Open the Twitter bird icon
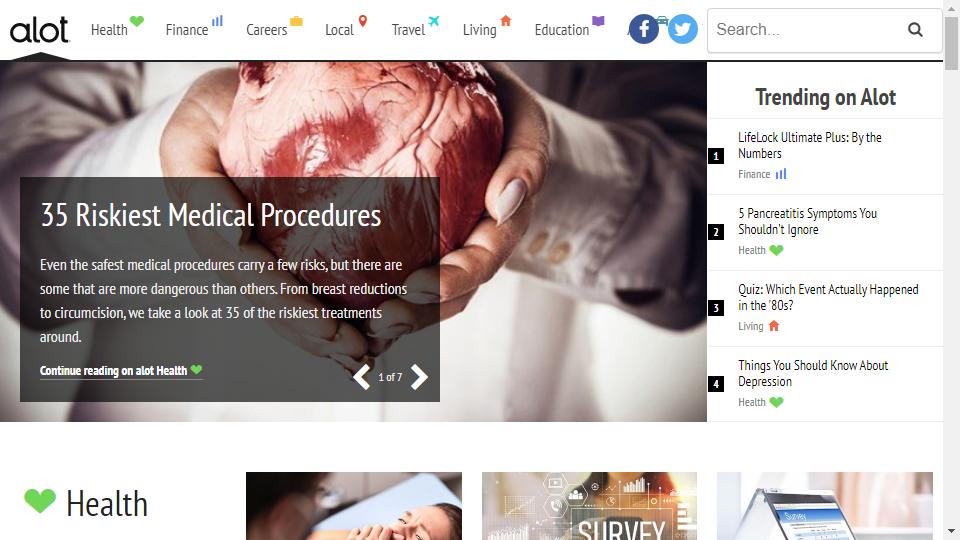Viewport: 960px width, 540px height. [682, 29]
